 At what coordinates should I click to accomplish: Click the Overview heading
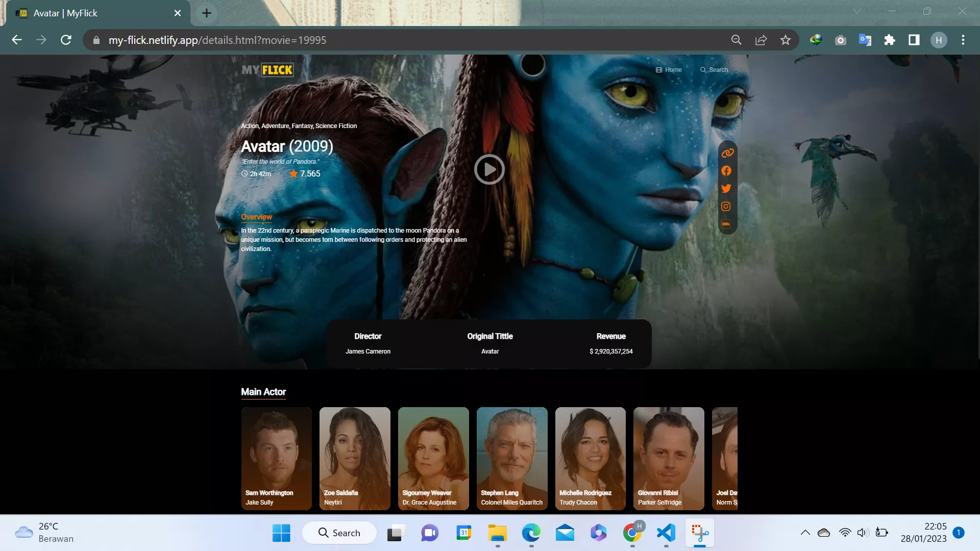256,217
